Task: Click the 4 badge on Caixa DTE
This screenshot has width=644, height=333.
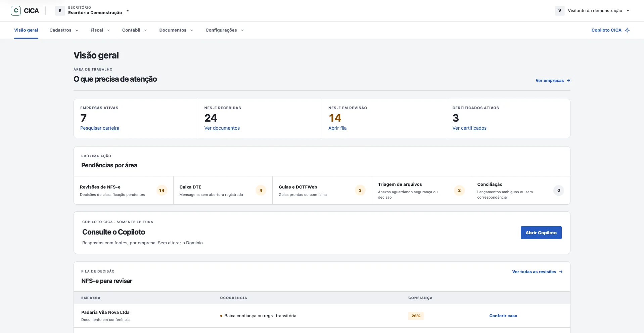Action: tap(261, 191)
